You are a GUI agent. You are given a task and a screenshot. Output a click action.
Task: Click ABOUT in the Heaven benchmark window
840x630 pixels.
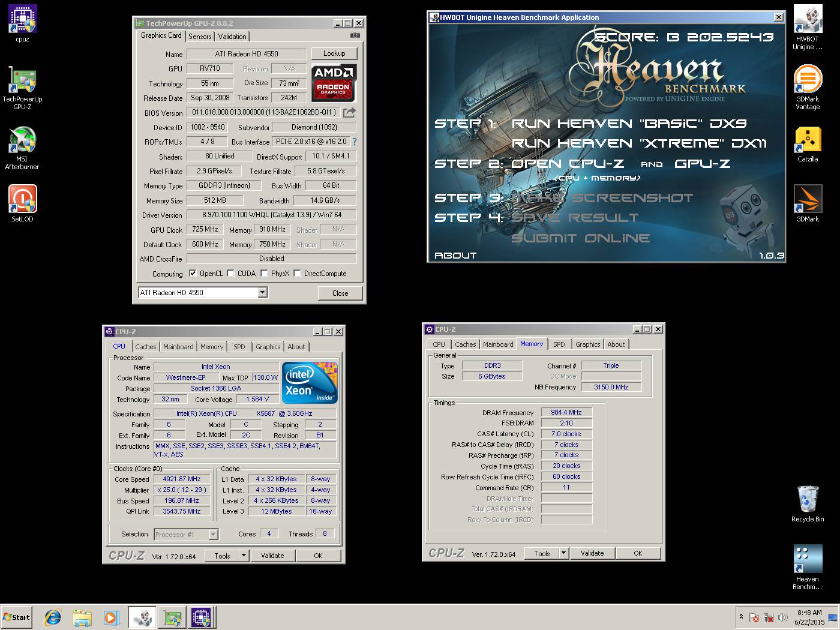pyautogui.click(x=455, y=255)
